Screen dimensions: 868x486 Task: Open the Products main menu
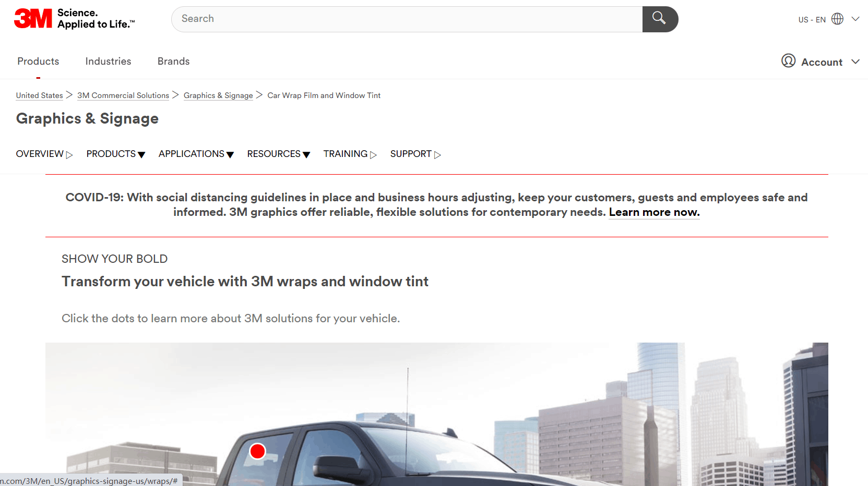pyautogui.click(x=38, y=62)
